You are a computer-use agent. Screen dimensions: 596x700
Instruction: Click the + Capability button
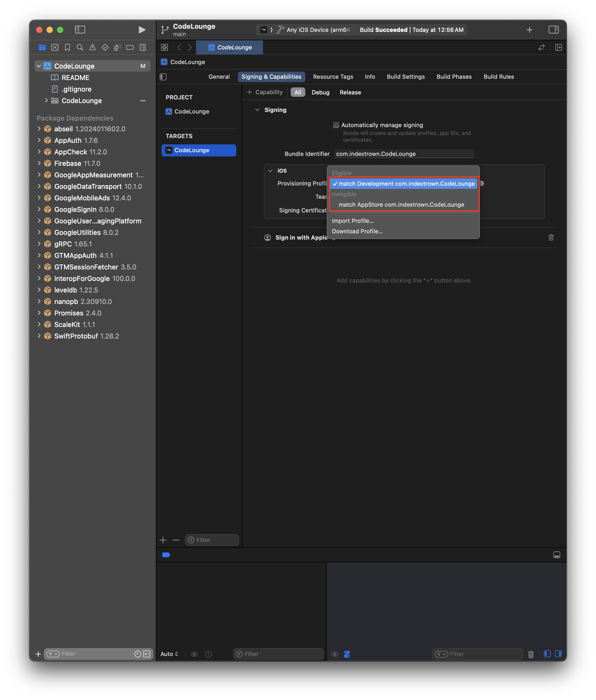pyautogui.click(x=265, y=92)
